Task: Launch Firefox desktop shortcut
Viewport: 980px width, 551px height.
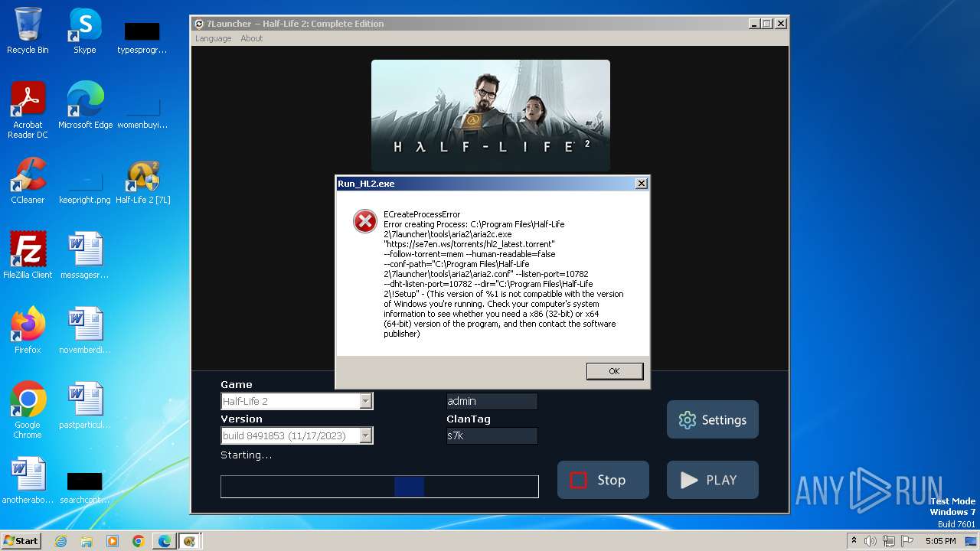Action: [28, 331]
